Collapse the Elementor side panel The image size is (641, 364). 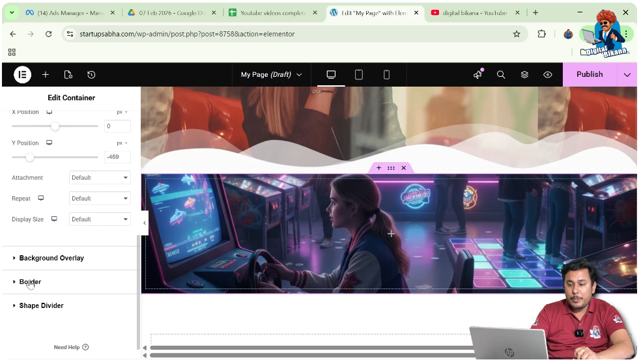coord(145,223)
